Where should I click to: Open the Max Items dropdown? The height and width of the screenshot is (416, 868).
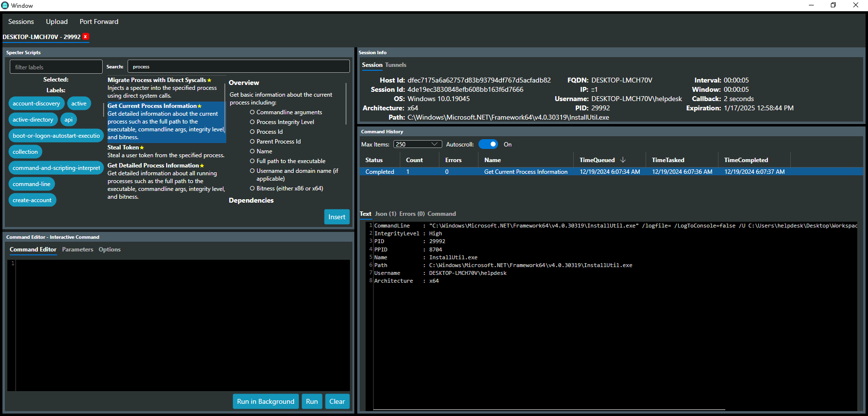(x=417, y=145)
